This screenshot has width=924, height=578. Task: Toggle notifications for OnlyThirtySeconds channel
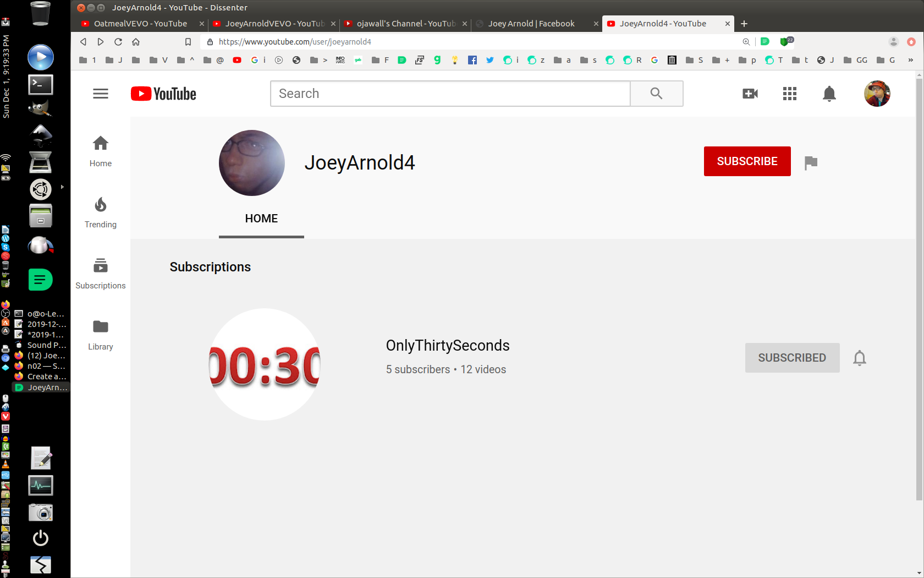click(860, 358)
